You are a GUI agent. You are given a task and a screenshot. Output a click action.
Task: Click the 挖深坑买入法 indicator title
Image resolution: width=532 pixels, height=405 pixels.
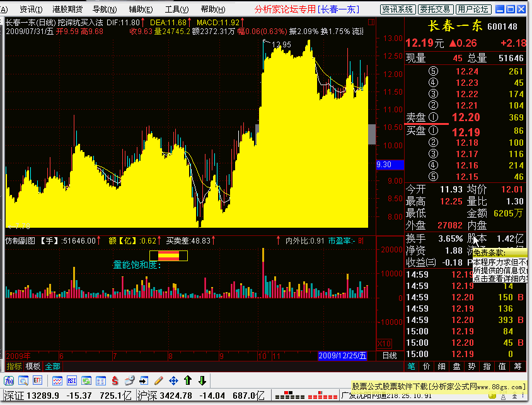[81, 23]
